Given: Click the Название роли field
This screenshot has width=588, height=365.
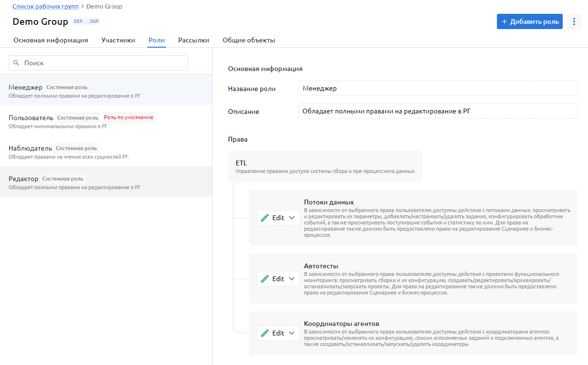Looking at the screenshot, I should (437, 88).
